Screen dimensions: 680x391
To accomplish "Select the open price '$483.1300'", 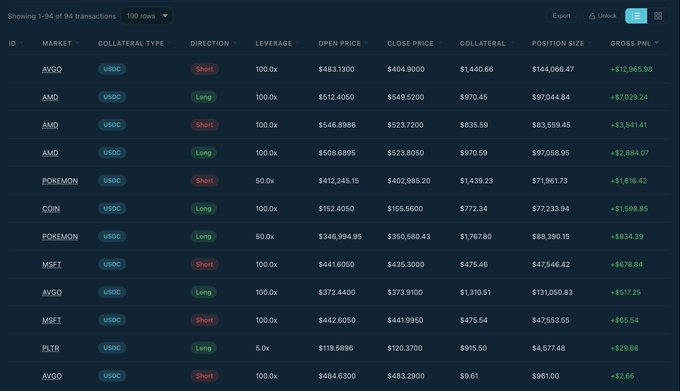I will click(x=336, y=69).
